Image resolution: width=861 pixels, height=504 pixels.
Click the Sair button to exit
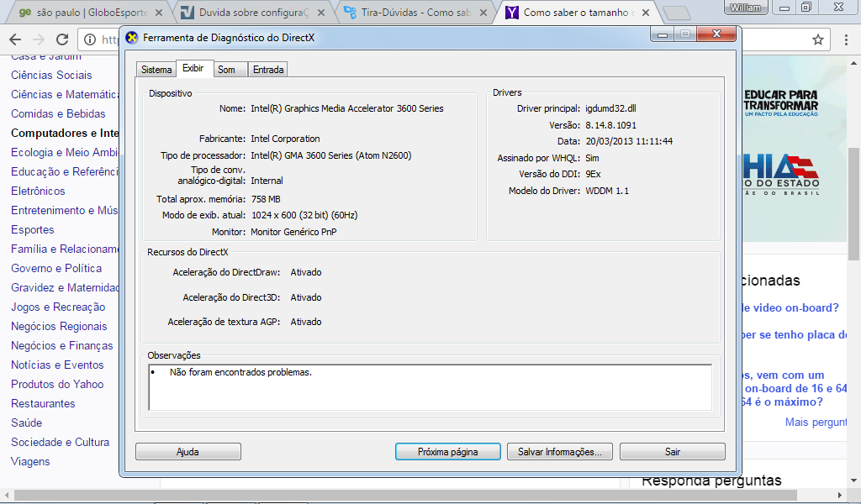672,452
